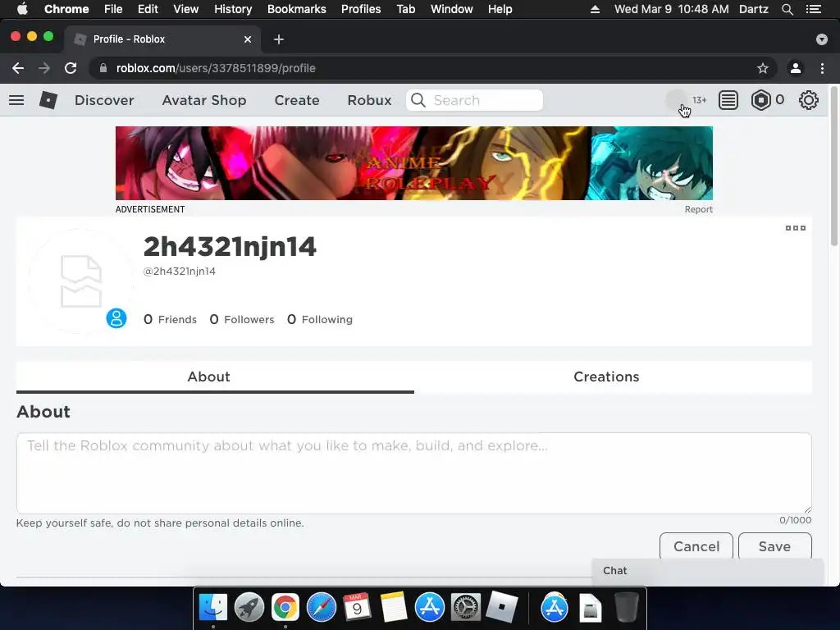840x630 pixels.
Task: Open the Chat panel
Action: coord(707,571)
